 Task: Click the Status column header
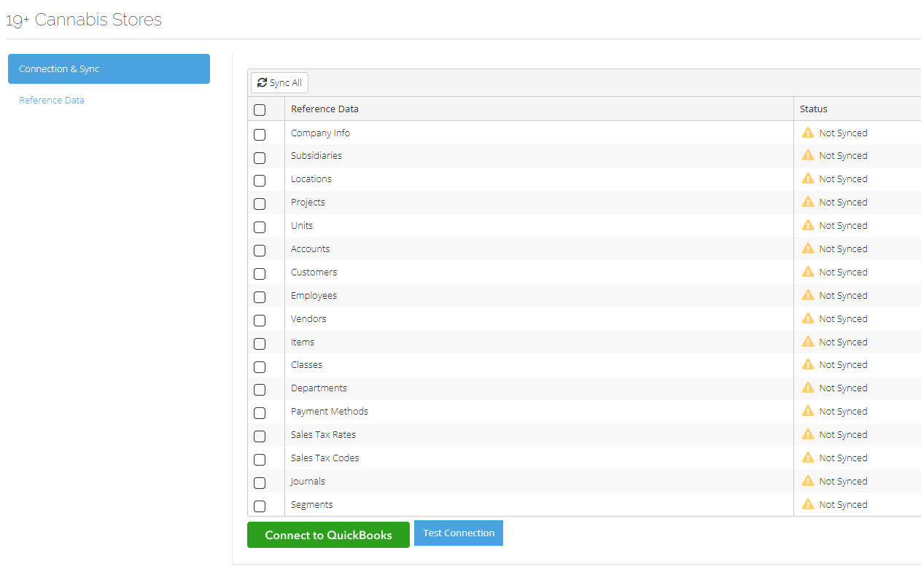click(814, 109)
